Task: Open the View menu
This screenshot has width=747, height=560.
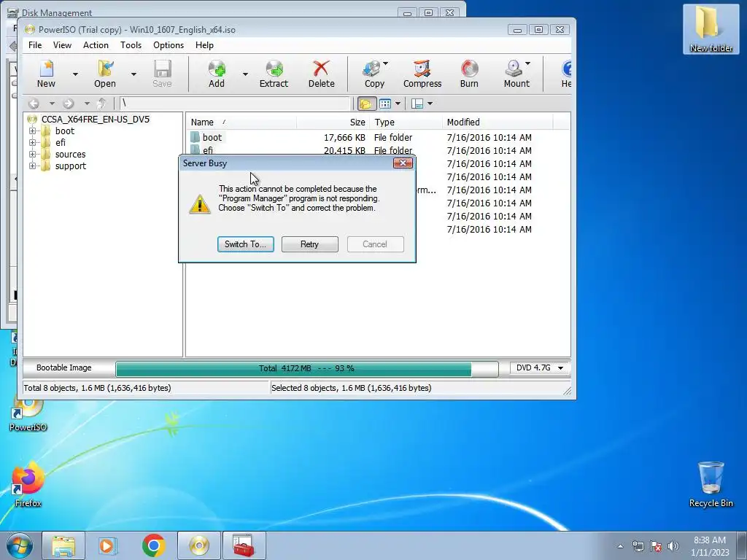Action: point(62,44)
